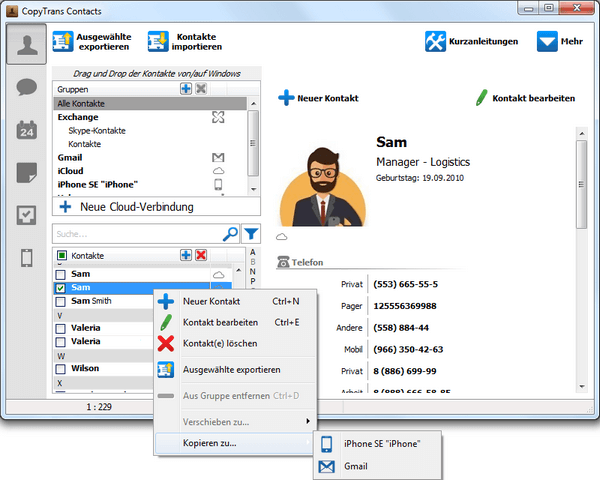This screenshot has width=600, height=480.
Task: Jump to letter A in index
Action: pyautogui.click(x=253, y=252)
